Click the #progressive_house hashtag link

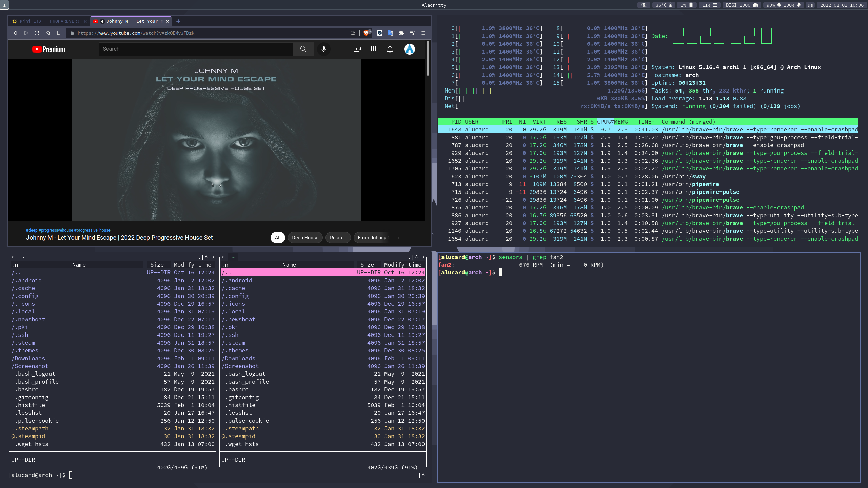(x=92, y=230)
